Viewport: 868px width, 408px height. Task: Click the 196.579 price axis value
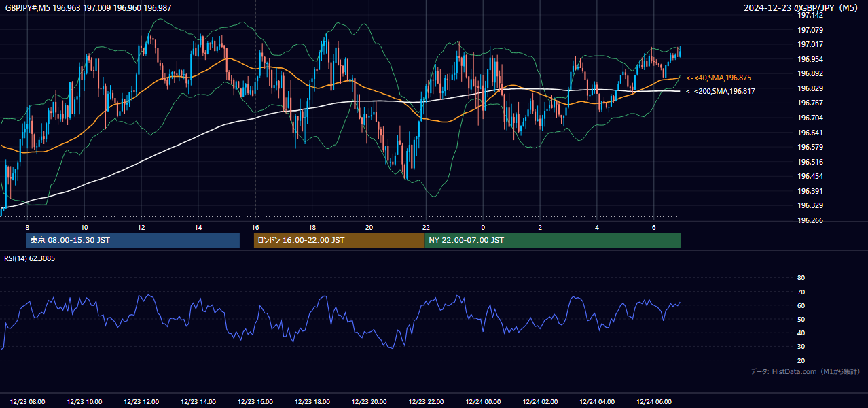[x=810, y=147]
